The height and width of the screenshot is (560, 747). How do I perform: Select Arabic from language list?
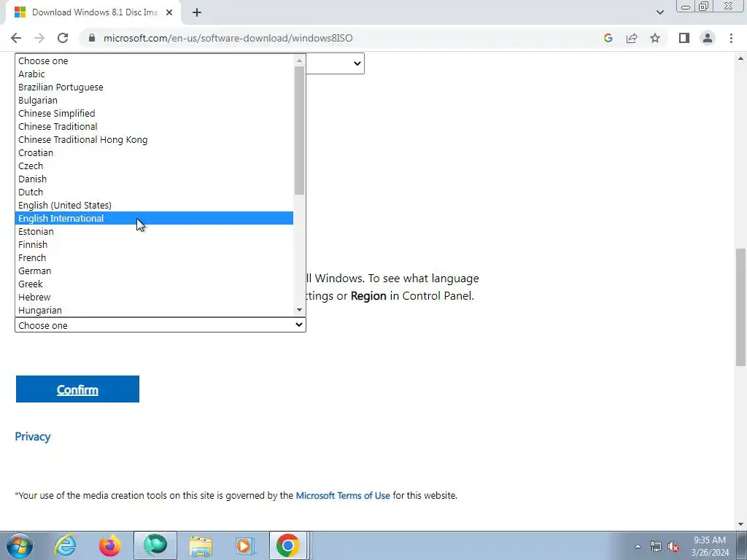(x=154, y=74)
